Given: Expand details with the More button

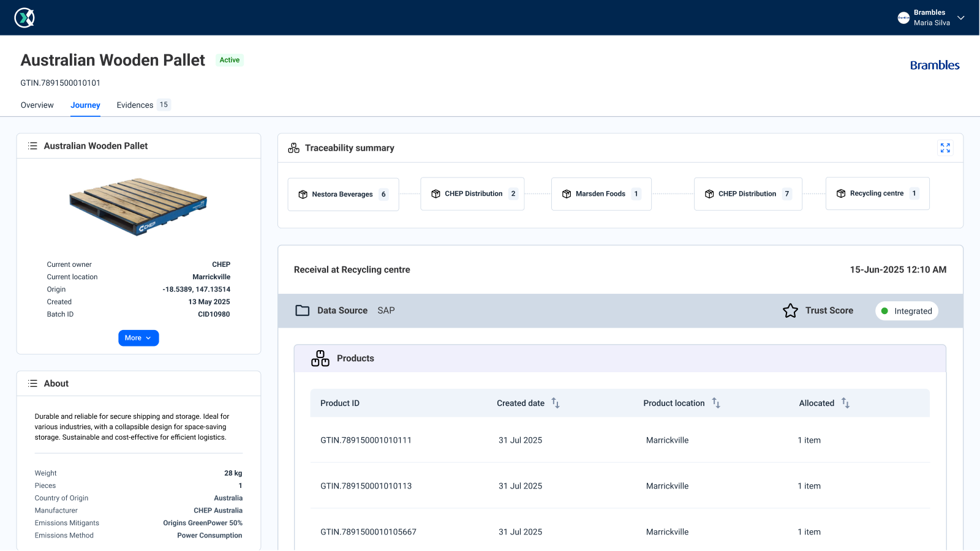Looking at the screenshot, I should (x=138, y=338).
